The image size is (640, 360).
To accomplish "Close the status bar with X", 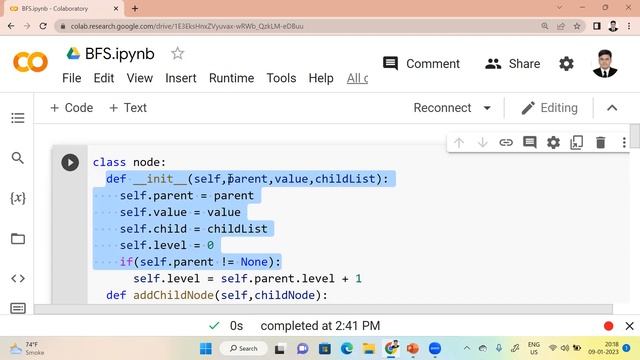I will tap(629, 326).
